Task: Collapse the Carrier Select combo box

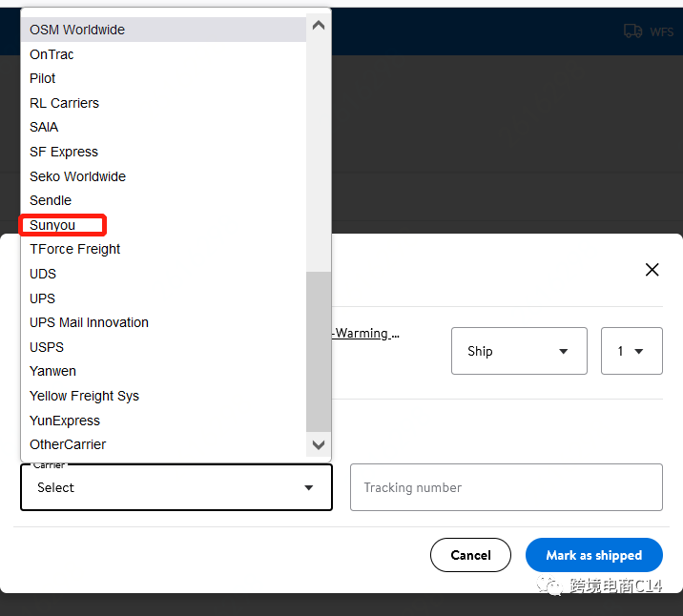Action: 176,487
